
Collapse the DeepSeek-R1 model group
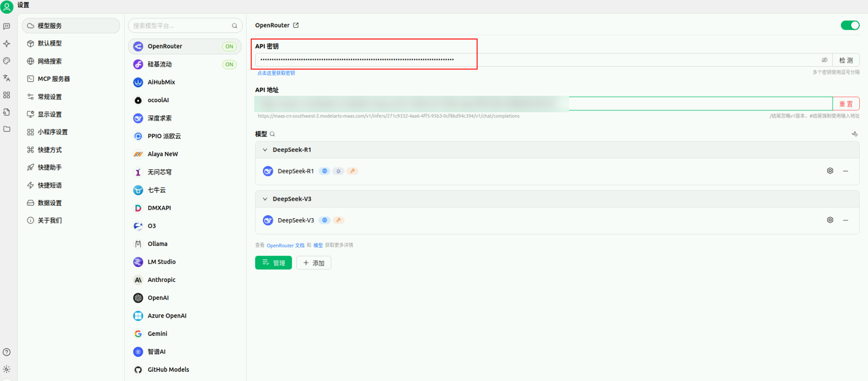pos(265,150)
